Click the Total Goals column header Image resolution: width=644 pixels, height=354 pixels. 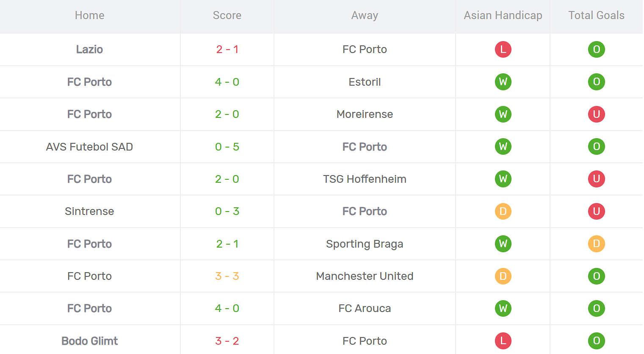click(596, 15)
